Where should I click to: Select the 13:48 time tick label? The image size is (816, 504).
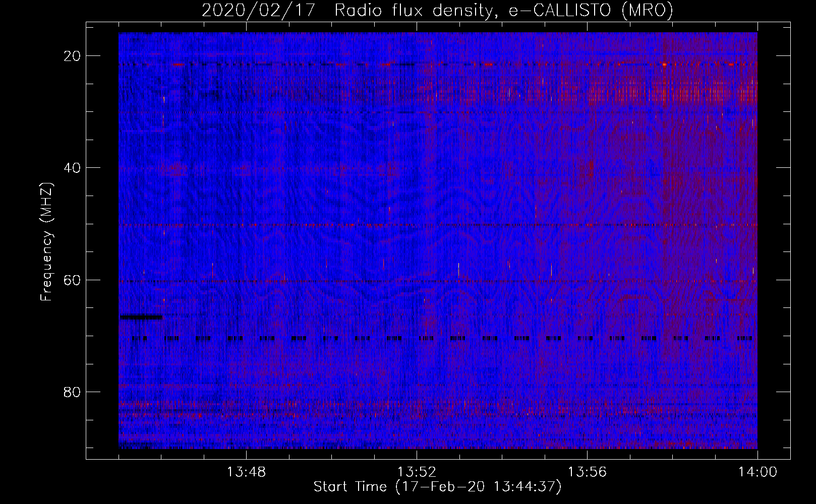coord(246,472)
